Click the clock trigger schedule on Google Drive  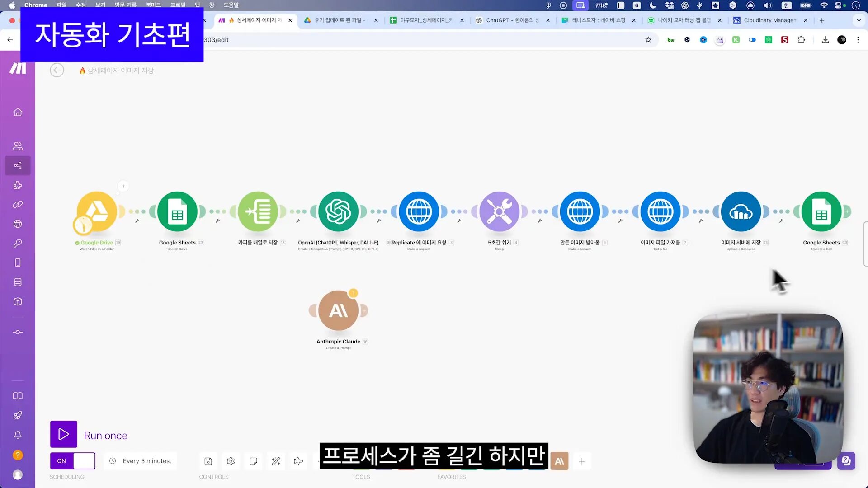pyautogui.click(x=83, y=225)
